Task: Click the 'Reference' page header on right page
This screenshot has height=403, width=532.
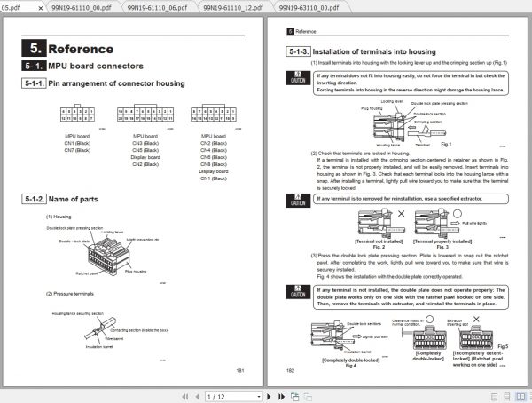Action: tap(306, 31)
